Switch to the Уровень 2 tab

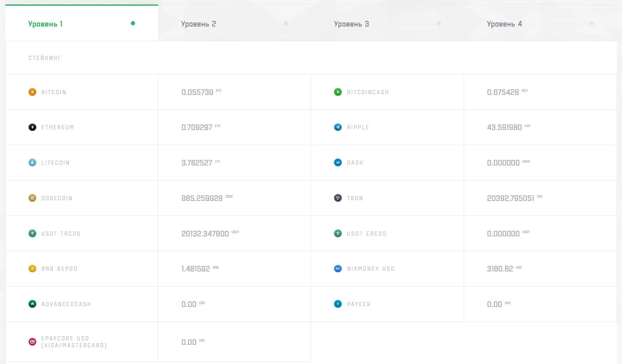(x=235, y=23)
